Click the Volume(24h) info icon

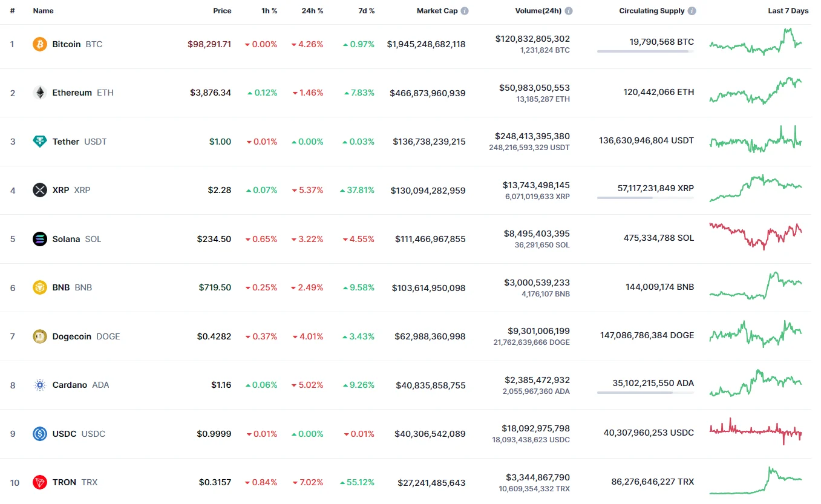(x=569, y=11)
